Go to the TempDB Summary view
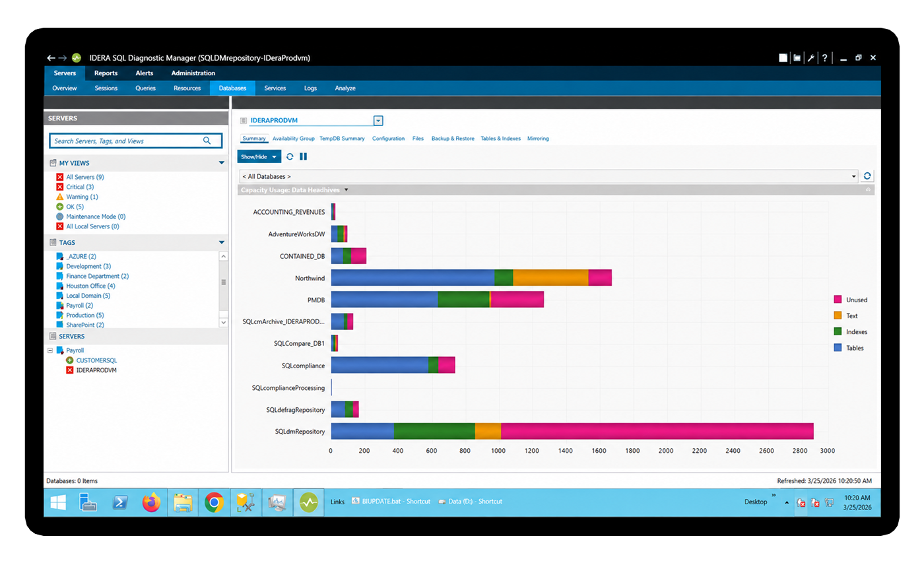 pos(342,139)
